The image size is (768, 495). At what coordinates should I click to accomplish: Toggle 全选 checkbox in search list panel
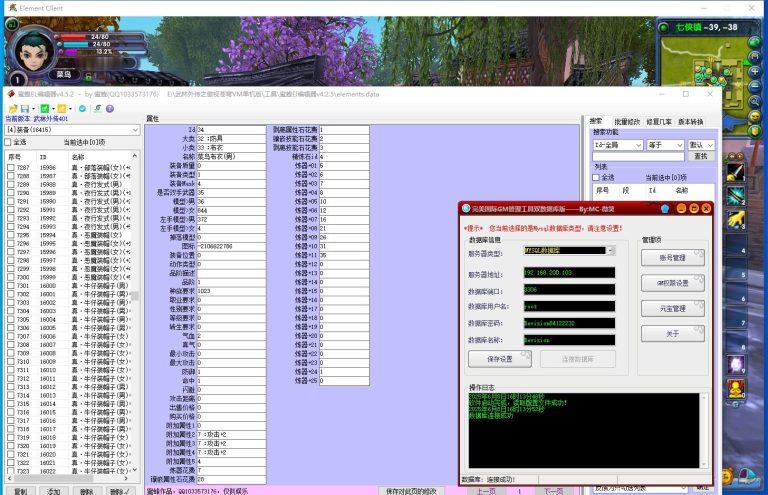click(x=596, y=177)
